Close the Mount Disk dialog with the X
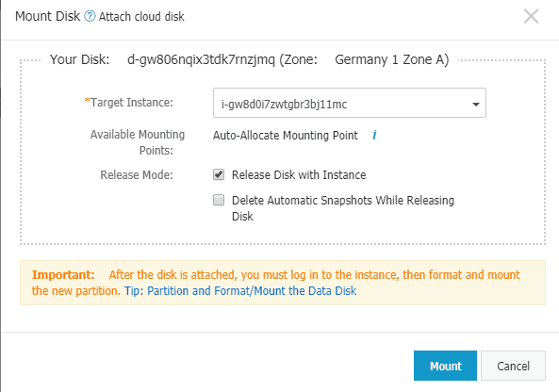The image size is (559, 392). (x=532, y=16)
